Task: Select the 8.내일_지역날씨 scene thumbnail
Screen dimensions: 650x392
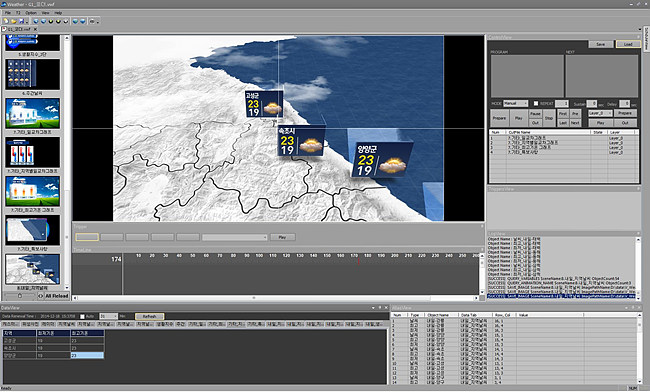Action: point(32,269)
